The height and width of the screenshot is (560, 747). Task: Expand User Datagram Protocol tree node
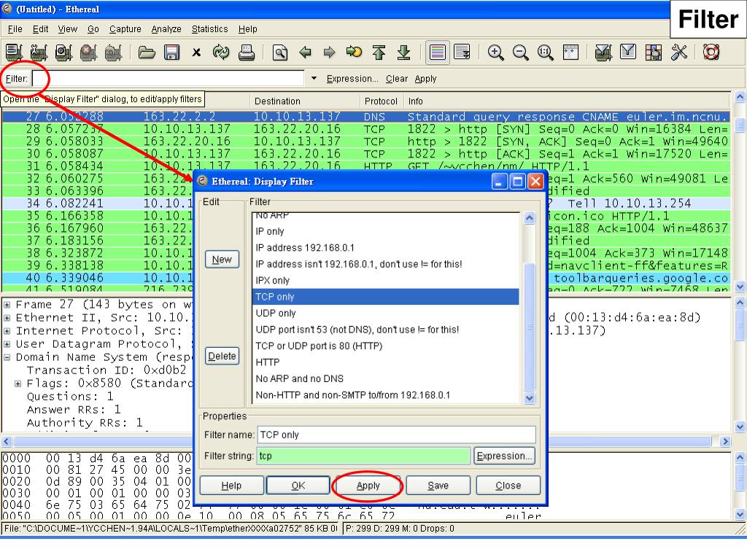click(7, 344)
